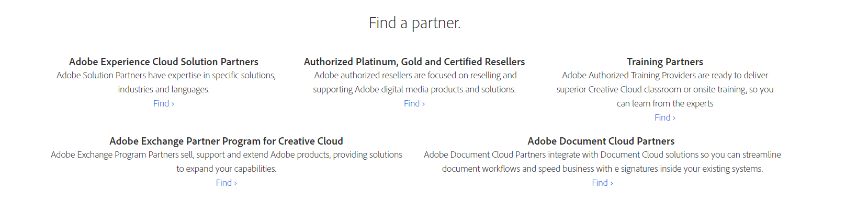Select the Adobe Document Cloud Partners heading
This screenshot has height=202, width=868.
601,141
